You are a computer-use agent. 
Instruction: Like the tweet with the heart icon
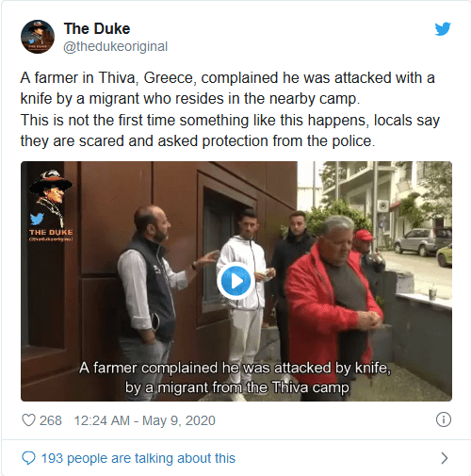[28, 420]
